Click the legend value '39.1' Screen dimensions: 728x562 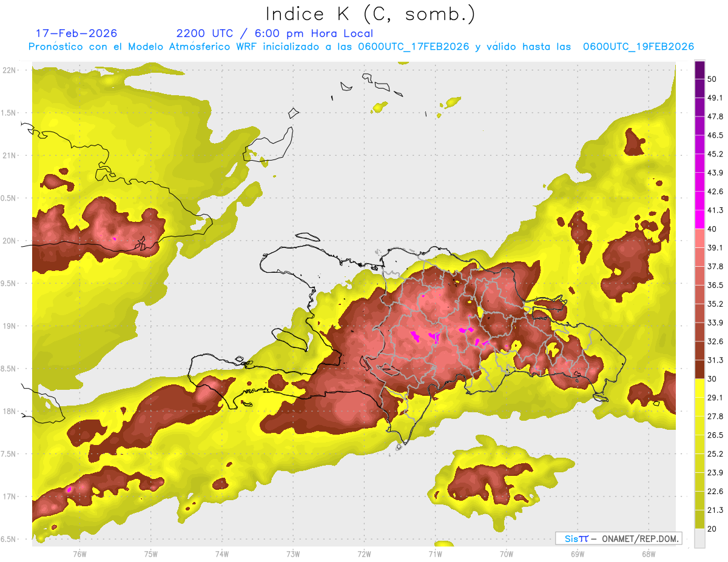tap(715, 247)
